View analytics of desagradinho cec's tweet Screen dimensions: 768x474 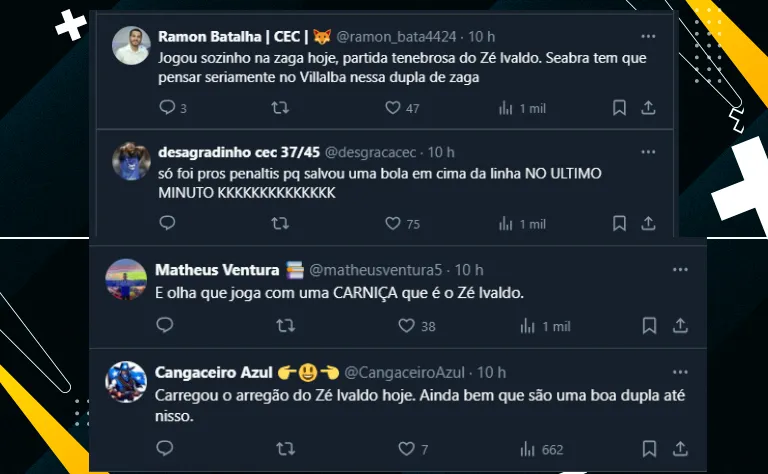[506, 224]
